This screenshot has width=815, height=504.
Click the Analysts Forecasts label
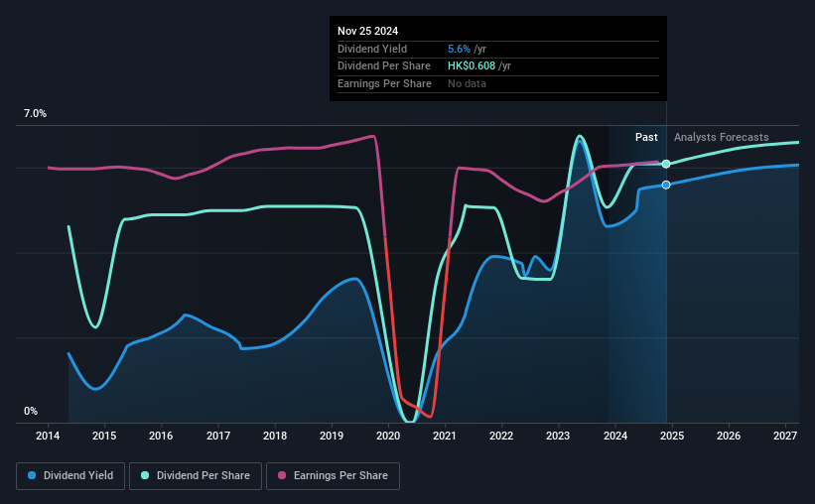(x=722, y=137)
